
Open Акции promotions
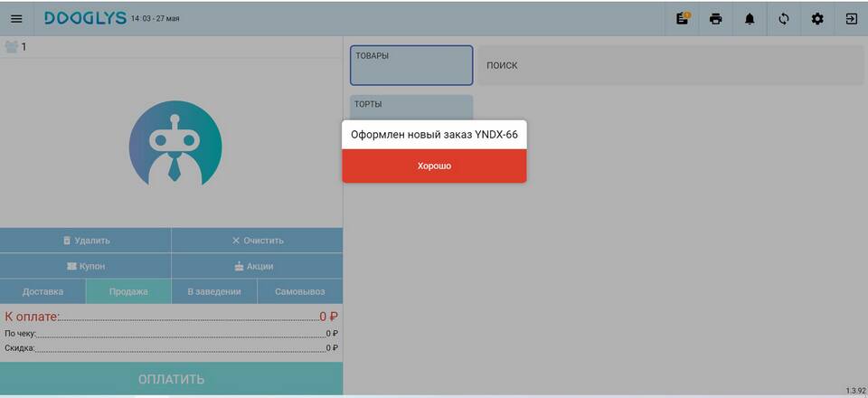pyautogui.click(x=257, y=266)
